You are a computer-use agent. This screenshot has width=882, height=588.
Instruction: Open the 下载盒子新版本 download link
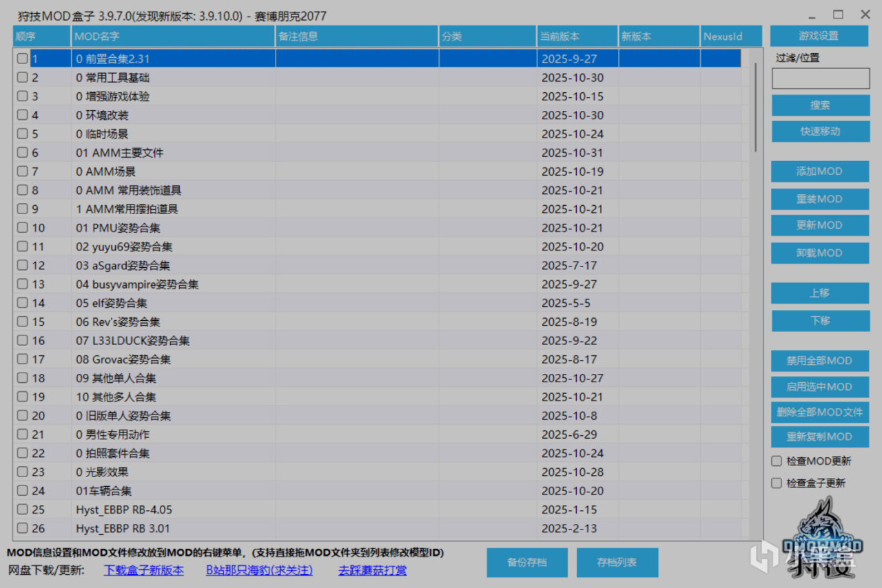point(144,570)
